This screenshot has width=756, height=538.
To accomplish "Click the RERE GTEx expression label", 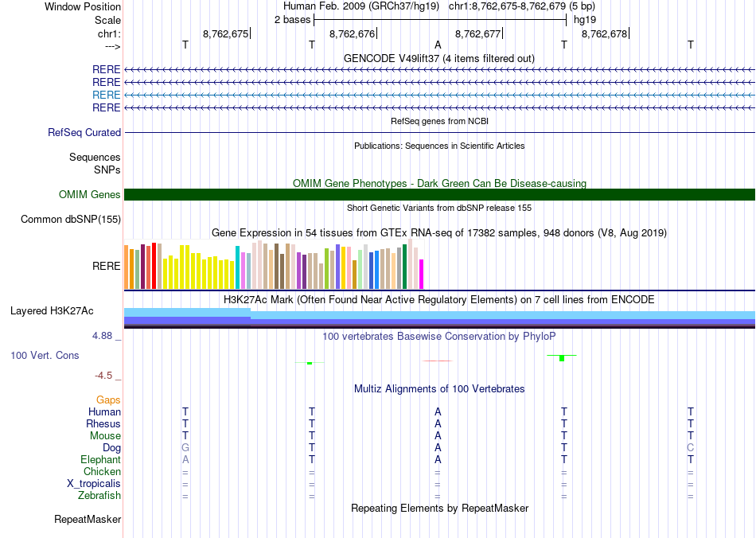I will [x=106, y=266].
